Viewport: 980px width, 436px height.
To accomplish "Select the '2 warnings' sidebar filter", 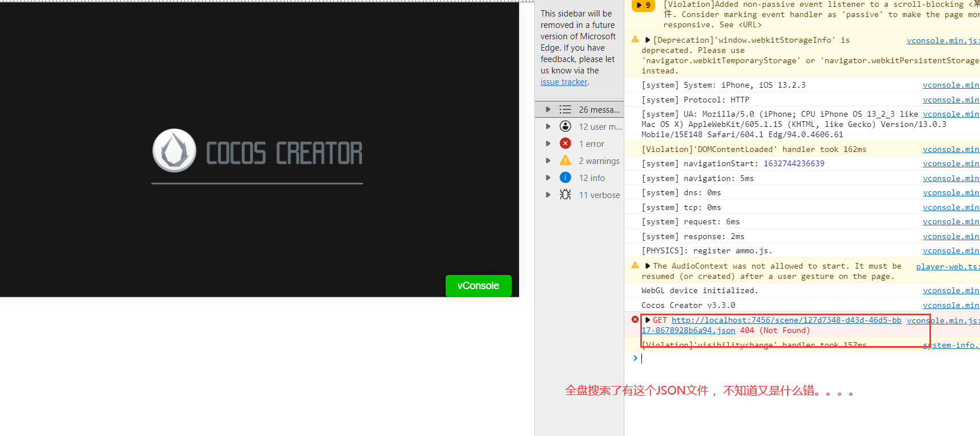I will pos(599,161).
